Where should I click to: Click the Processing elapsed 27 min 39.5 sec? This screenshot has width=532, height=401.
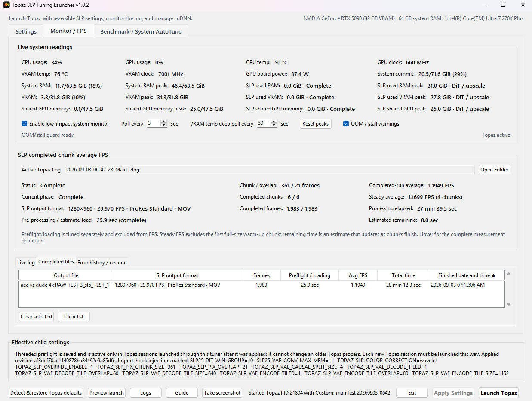(437, 209)
